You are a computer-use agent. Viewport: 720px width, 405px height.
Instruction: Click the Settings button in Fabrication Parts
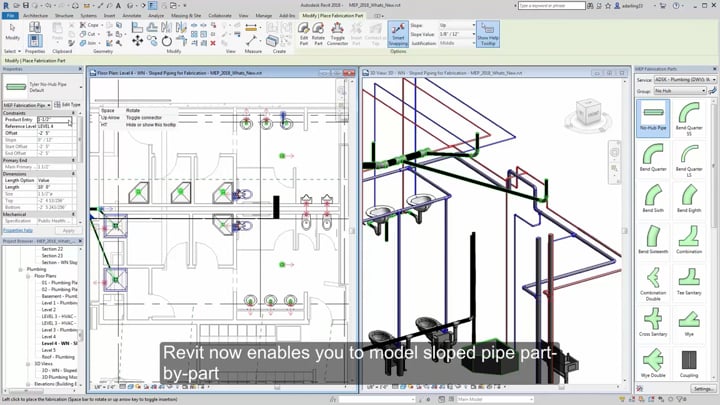[703, 388]
